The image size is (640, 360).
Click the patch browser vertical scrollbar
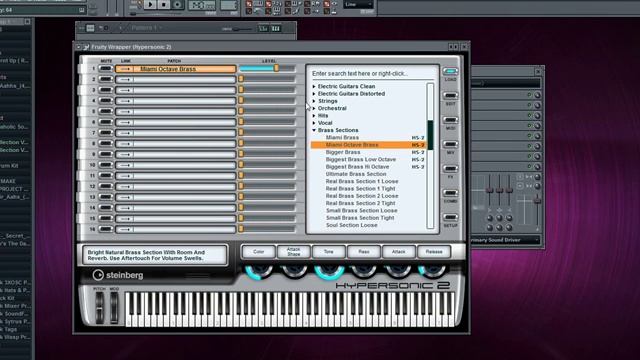tap(430, 156)
